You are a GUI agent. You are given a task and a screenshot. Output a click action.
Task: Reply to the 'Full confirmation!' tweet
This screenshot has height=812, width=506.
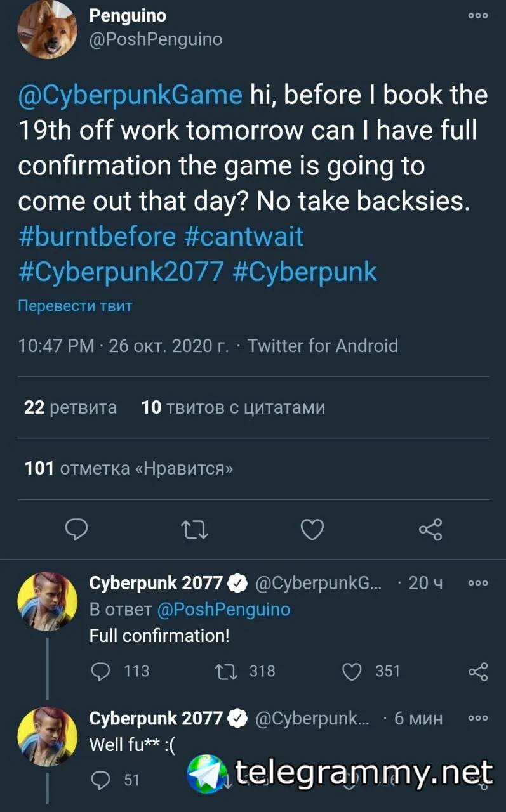[x=121, y=671]
